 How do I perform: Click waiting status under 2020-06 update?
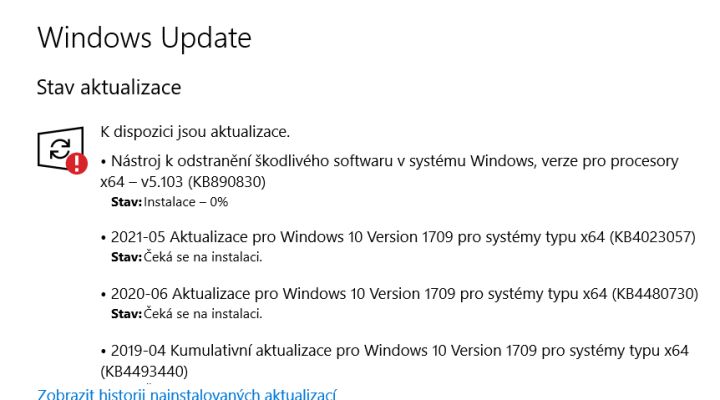[x=202, y=314]
